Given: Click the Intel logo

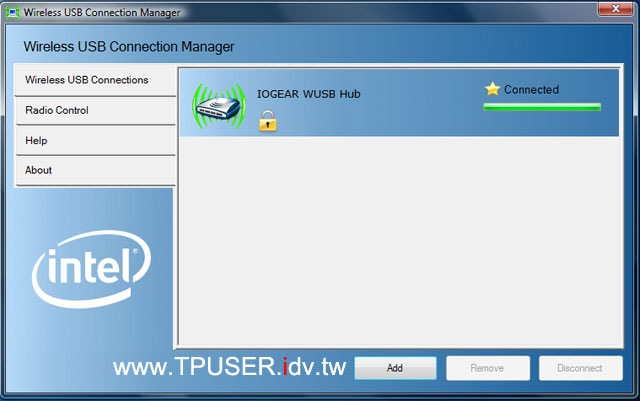Looking at the screenshot, I should point(91,268).
